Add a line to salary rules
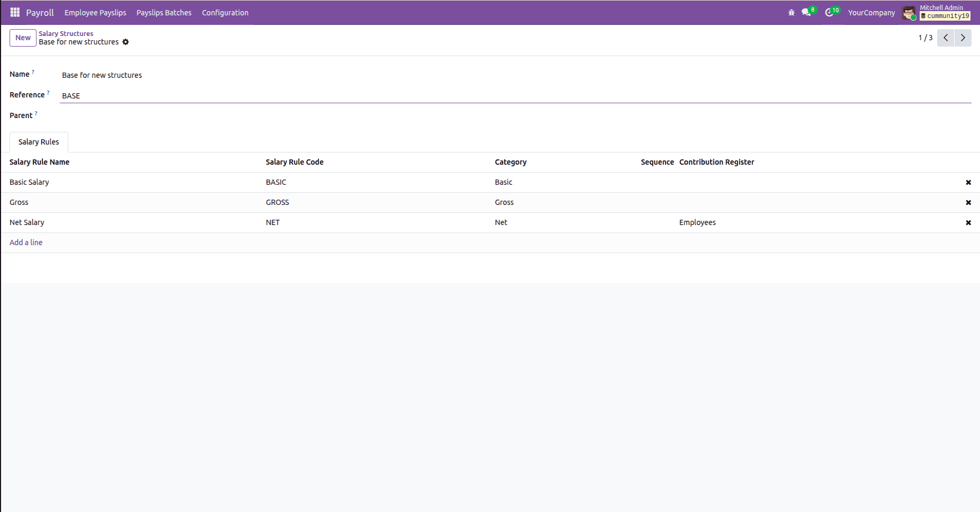 (26, 242)
